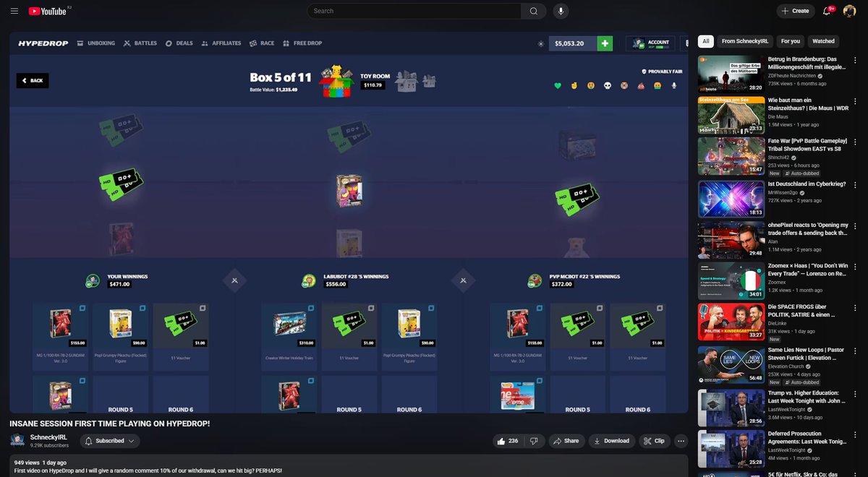Open Deferred Prosecution Agreements video
This screenshot has width=868, height=477.
point(731,450)
